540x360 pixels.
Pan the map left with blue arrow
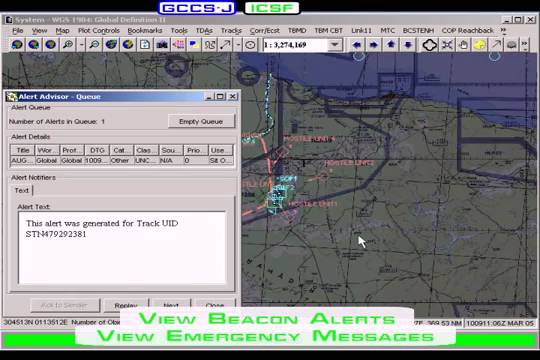coord(357,45)
